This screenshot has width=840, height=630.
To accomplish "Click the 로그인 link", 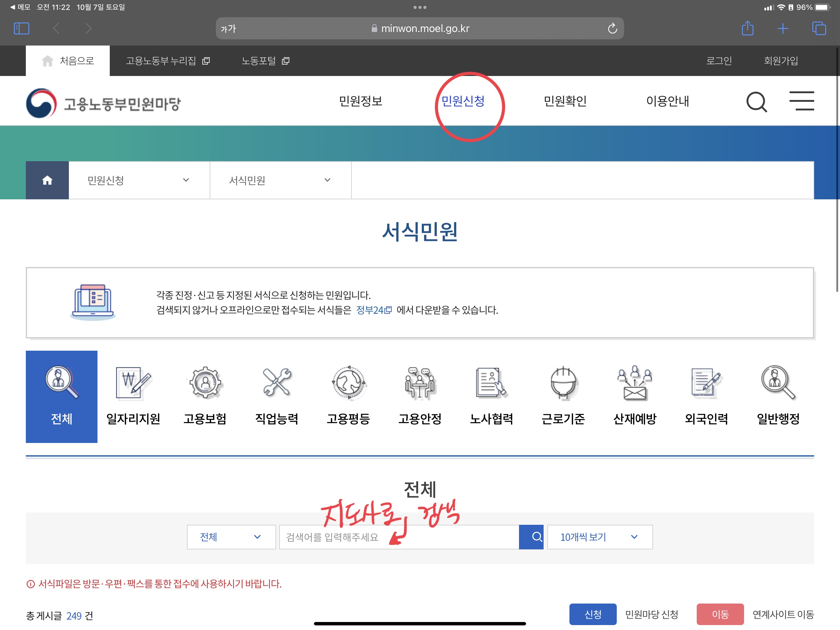I will pos(719,61).
